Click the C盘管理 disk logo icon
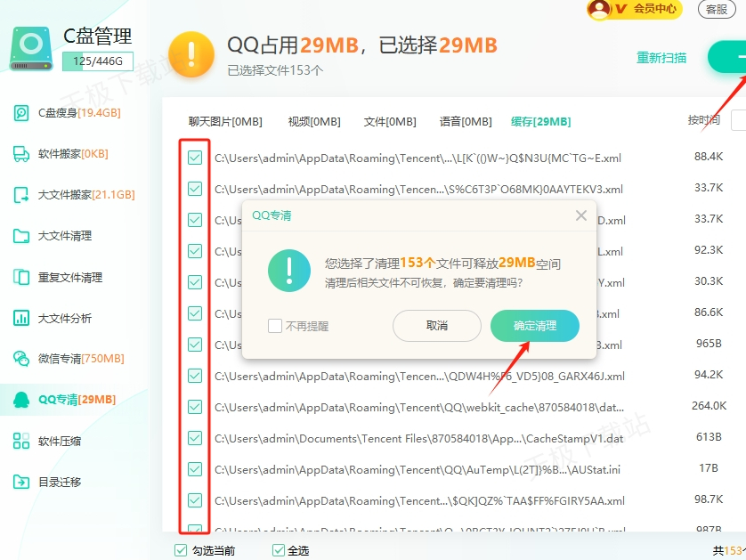Image resolution: width=746 pixels, height=560 pixels. point(31,49)
